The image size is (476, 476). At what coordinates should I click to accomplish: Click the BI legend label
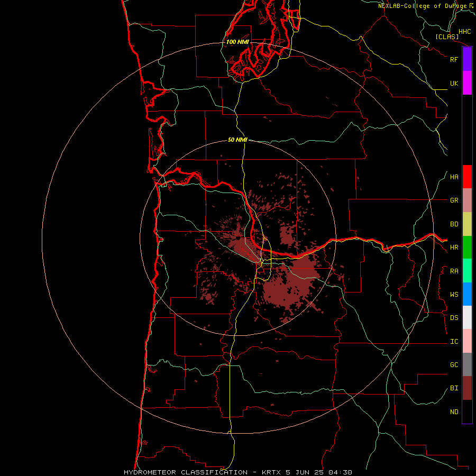point(454,388)
